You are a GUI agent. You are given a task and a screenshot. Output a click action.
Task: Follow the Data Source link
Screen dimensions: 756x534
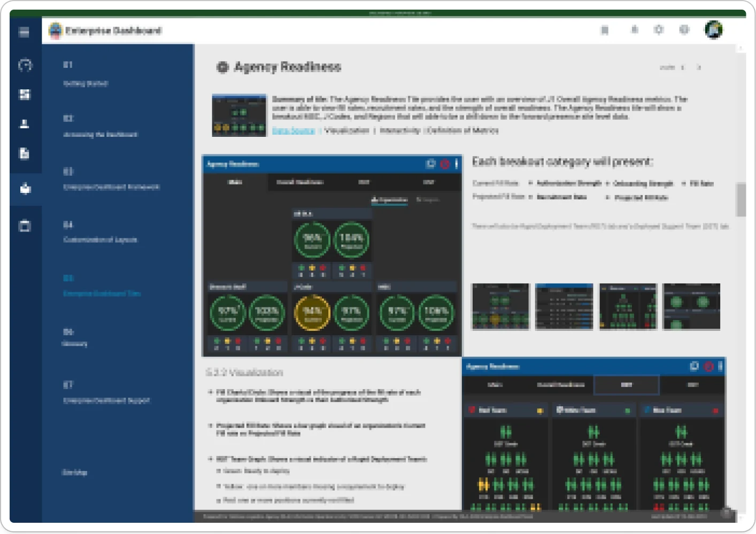(x=294, y=130)
